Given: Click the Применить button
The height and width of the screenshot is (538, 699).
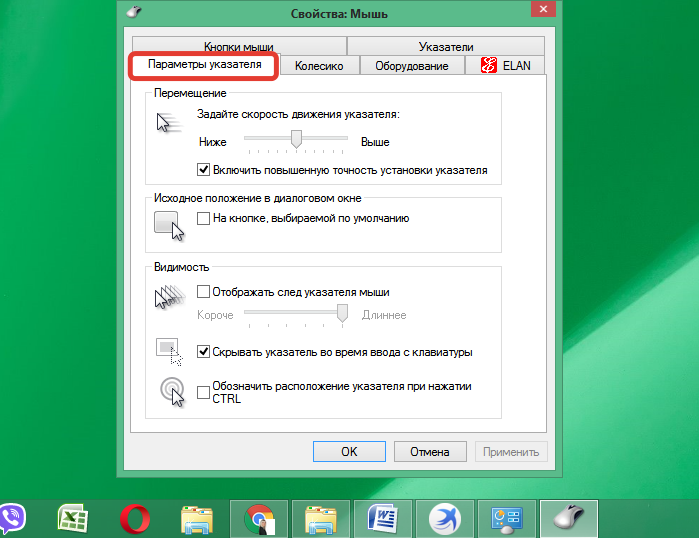Looking at the screenshot, I should (511, 452).
